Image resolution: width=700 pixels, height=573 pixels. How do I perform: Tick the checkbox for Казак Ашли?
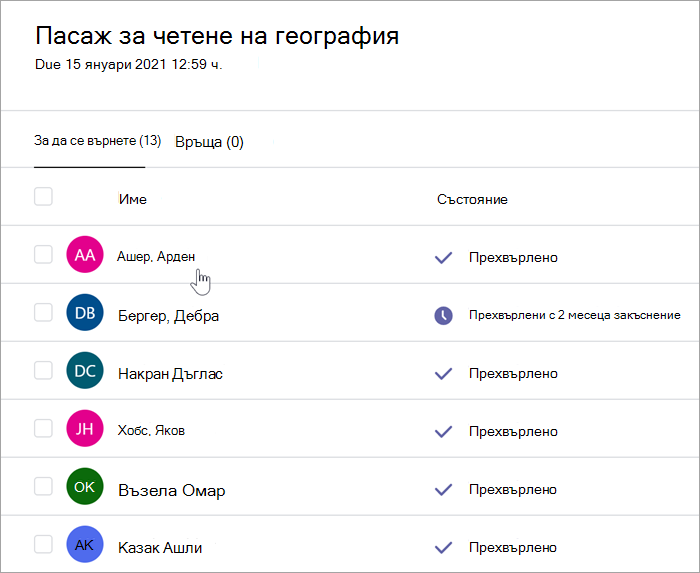pyautogui.click(x=43, y=544)
